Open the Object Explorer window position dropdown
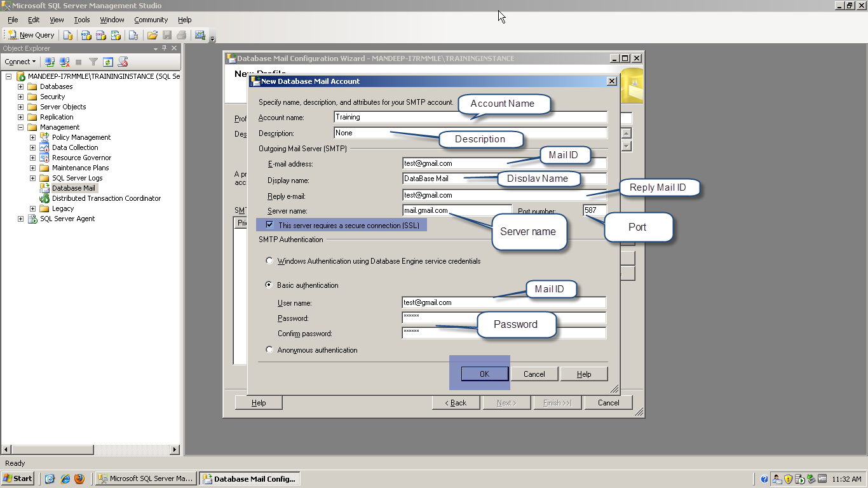Viewport: 868px width, 488px height. tap(156, 48)
